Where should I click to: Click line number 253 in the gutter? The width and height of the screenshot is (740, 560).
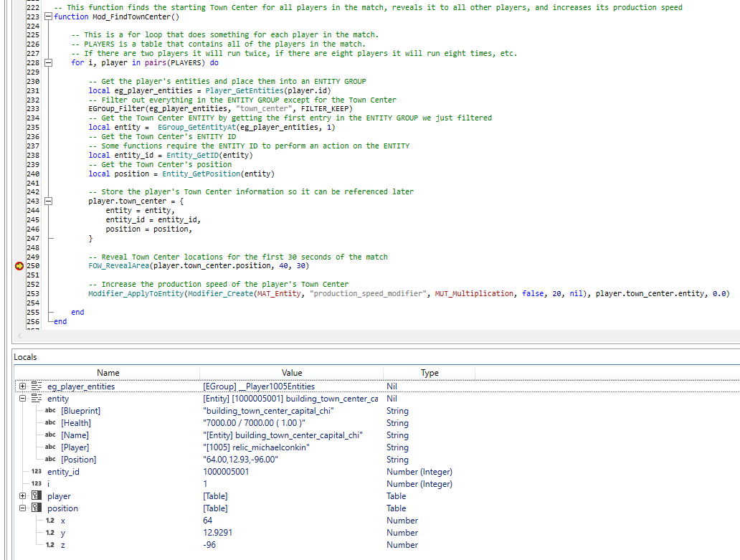click(33, 293)
